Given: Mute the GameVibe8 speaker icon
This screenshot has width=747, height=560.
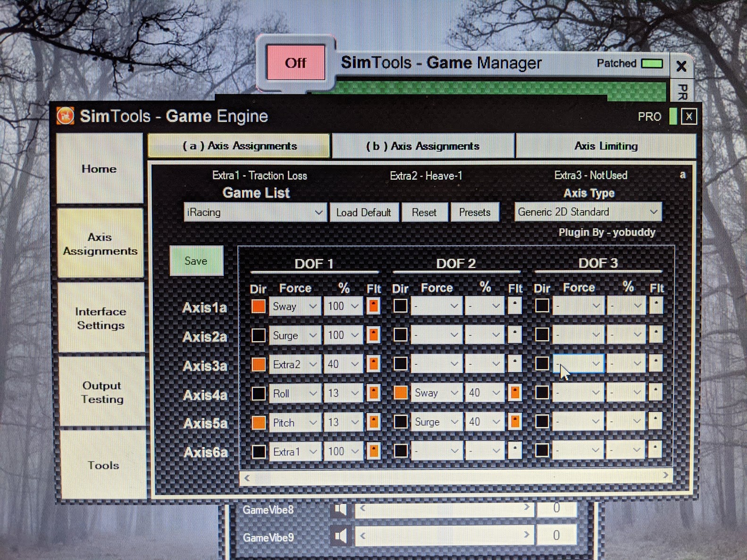Looking at the screenshot, I should pos(341,509).
